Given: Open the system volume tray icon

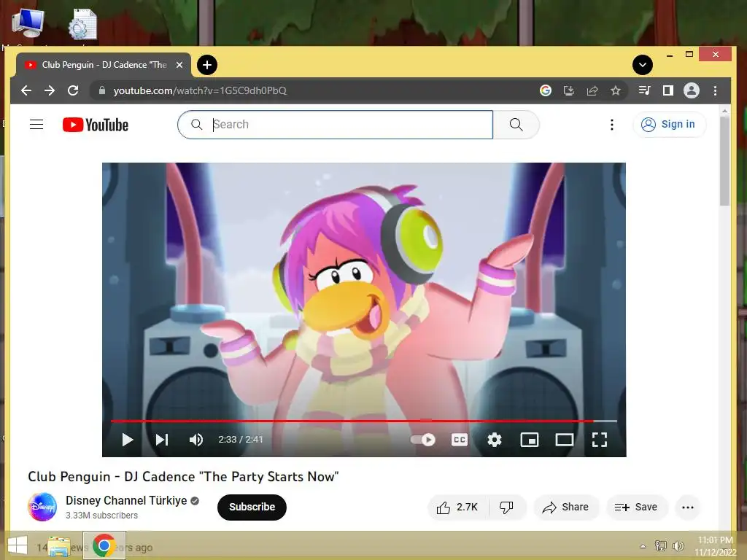Looking at the screenshot, I should click(678, 545).
